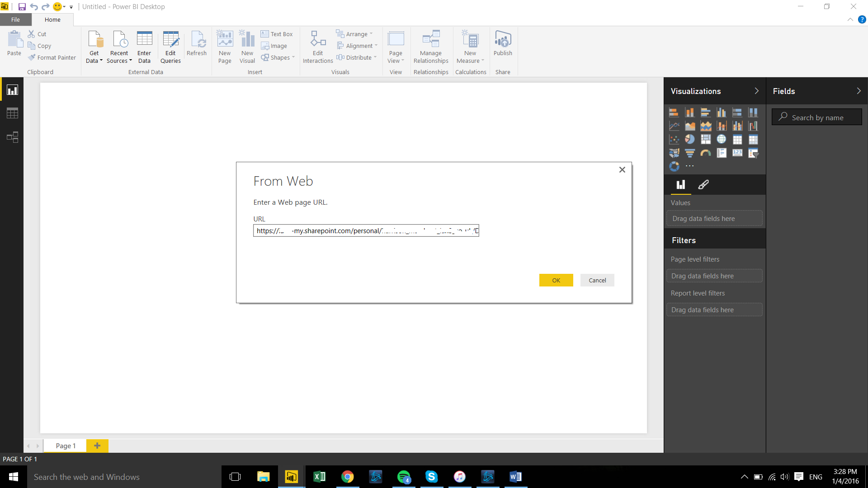Select the stacked bar chart visual
Image resolution: width=868 pixels, height=488 pixels.
[674, 112]
